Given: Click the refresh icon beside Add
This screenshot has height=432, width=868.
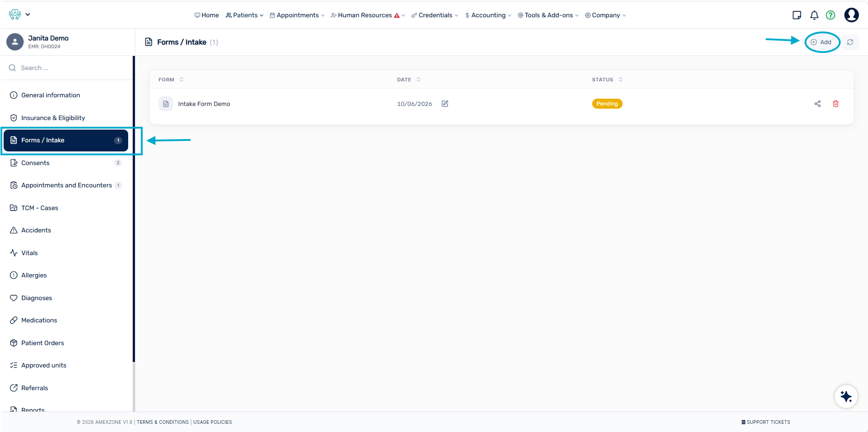Looking at the screenshot, I should (x=850, y=42).
